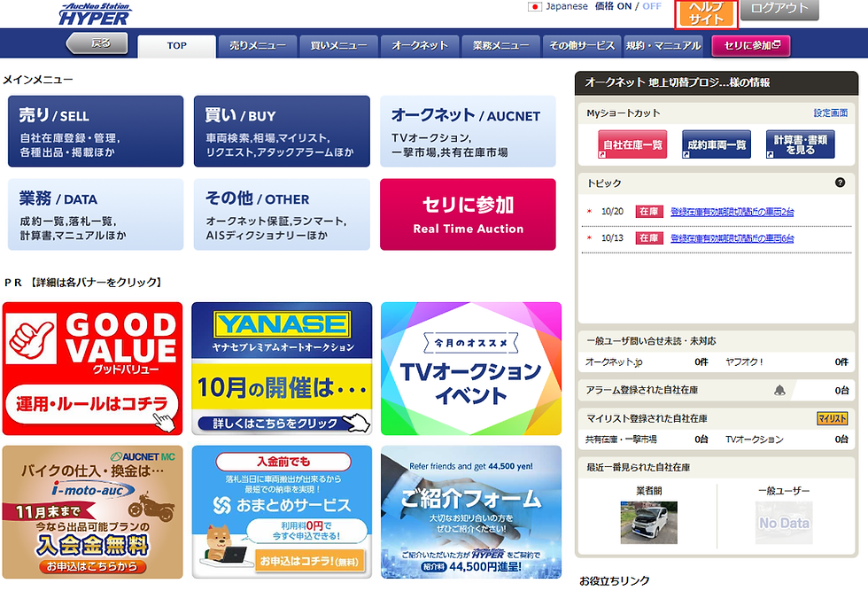Open the ヘルプサイト help site
The width and height of the screenshot is (868, 591).
tap(707, 13)
